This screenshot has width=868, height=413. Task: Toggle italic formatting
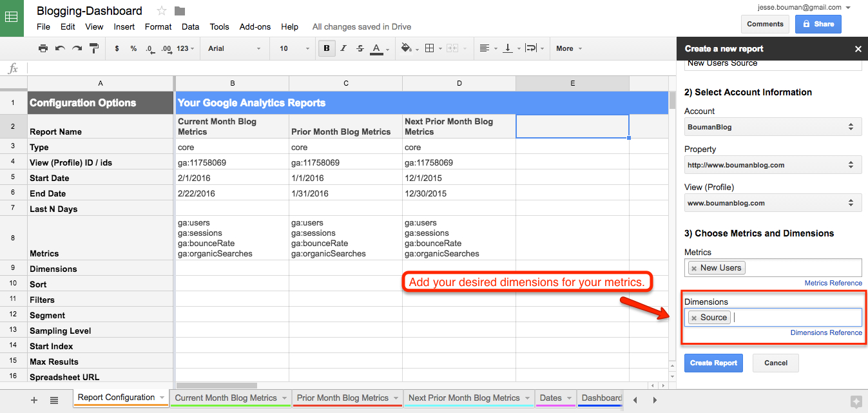(343, 48)
